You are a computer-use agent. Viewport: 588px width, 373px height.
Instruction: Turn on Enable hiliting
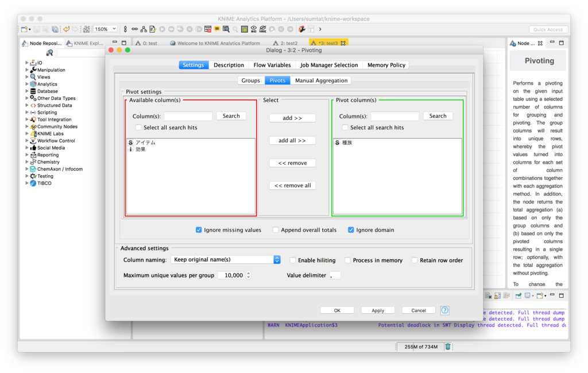[x=292, y=260]
